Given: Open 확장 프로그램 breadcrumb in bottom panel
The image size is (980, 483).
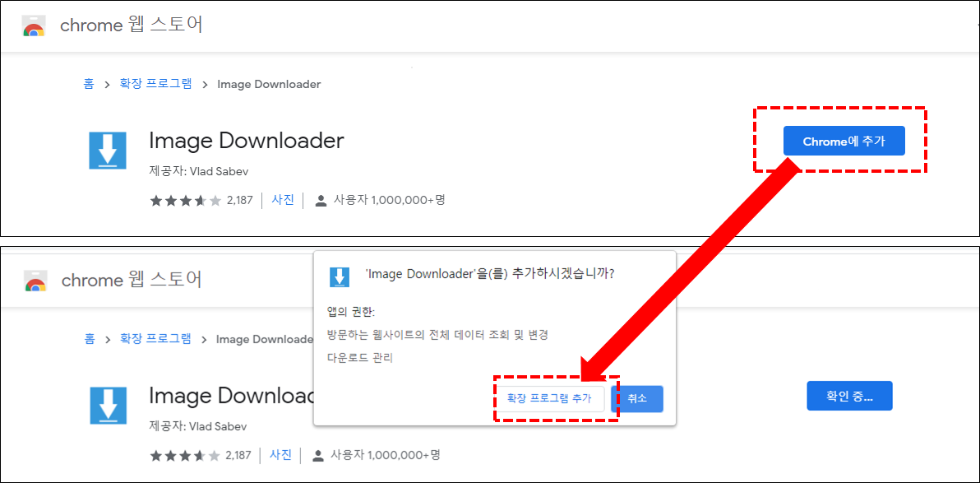Looking at the screenshot, I should 155,339.
